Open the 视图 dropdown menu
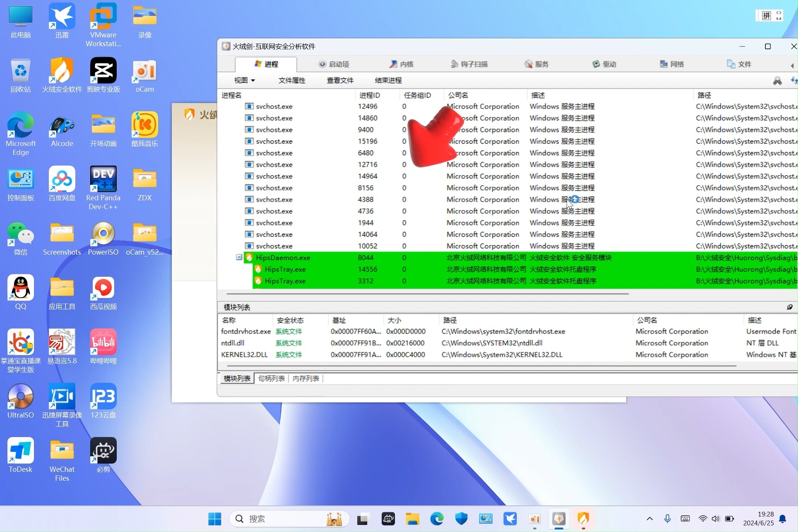The image size is (798, 532). pos(244,80)
